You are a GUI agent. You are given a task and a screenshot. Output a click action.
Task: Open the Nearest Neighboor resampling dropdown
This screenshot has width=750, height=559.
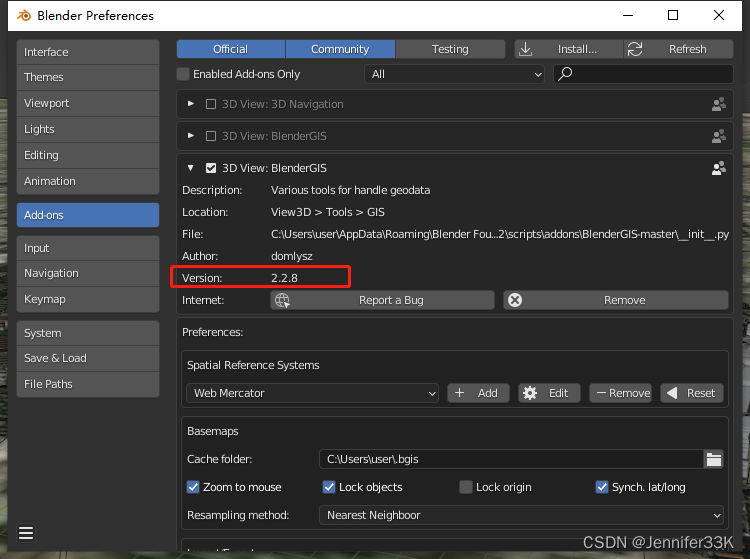coord(521,515)
